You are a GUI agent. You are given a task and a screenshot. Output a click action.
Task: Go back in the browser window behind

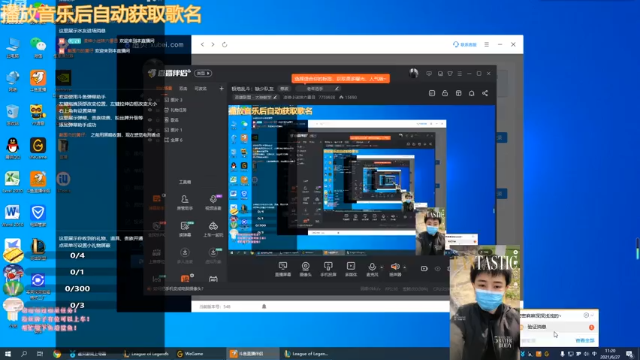coord(202,44)
